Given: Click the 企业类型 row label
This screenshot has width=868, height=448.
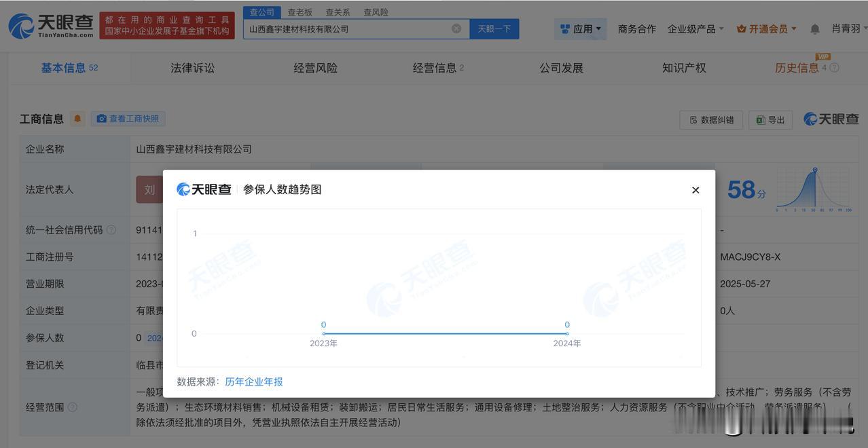Looking at the screenshot, I should click(x=45, y=311).
